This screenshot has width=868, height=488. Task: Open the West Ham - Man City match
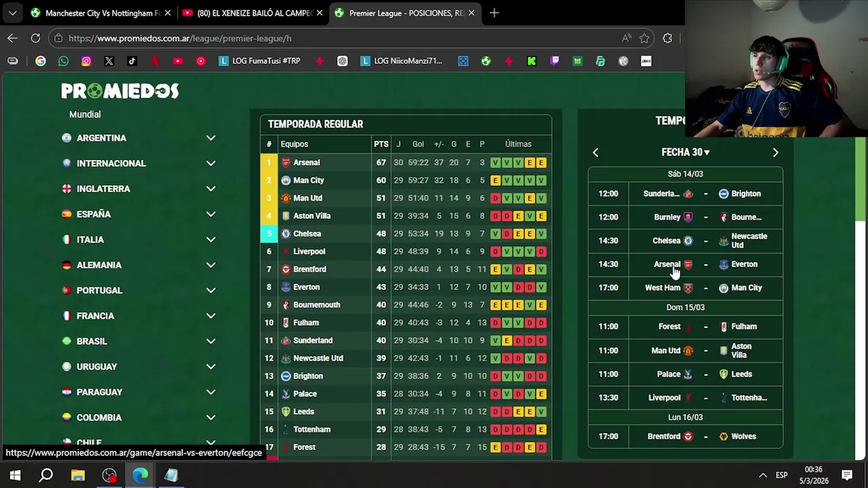pos(686,288)
